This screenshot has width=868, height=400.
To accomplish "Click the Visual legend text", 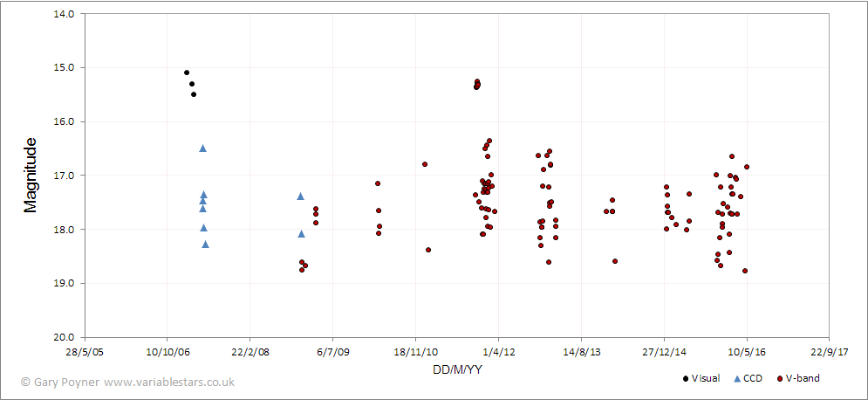I will tap(706, 378).
